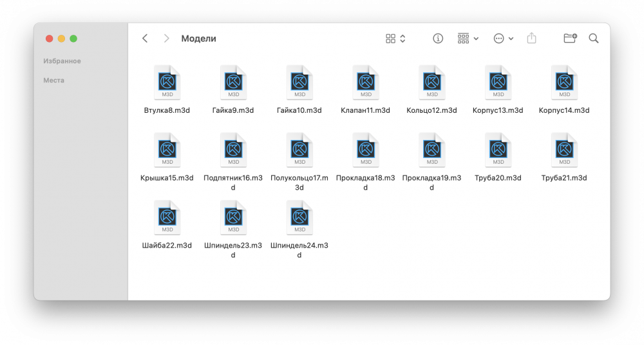Click the Корпус14.m3d file thumbnail
The width and height of the screenshot is (644, 345).
pos(564,83)
